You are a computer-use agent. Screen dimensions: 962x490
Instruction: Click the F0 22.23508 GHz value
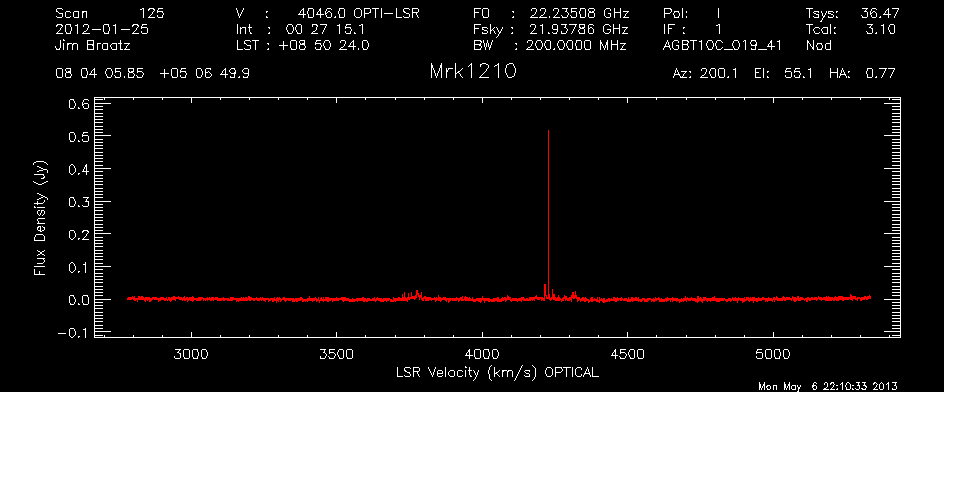tap(580, 13)
